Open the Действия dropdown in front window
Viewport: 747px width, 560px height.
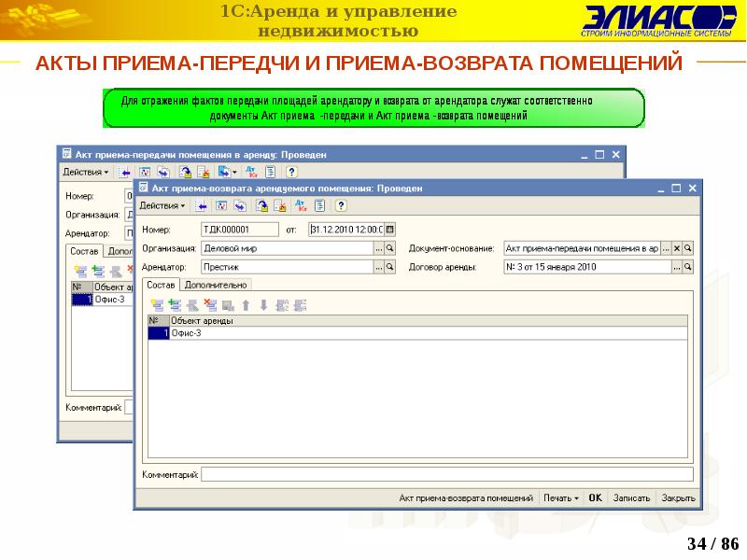162,205
